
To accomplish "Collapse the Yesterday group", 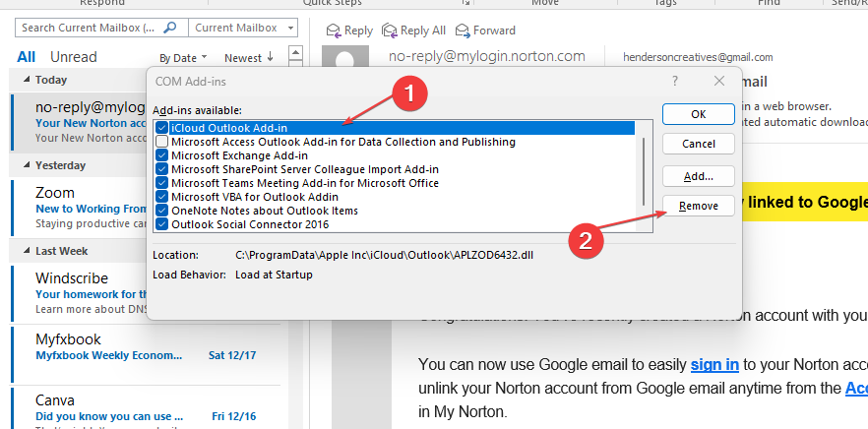I will point(28,165).
